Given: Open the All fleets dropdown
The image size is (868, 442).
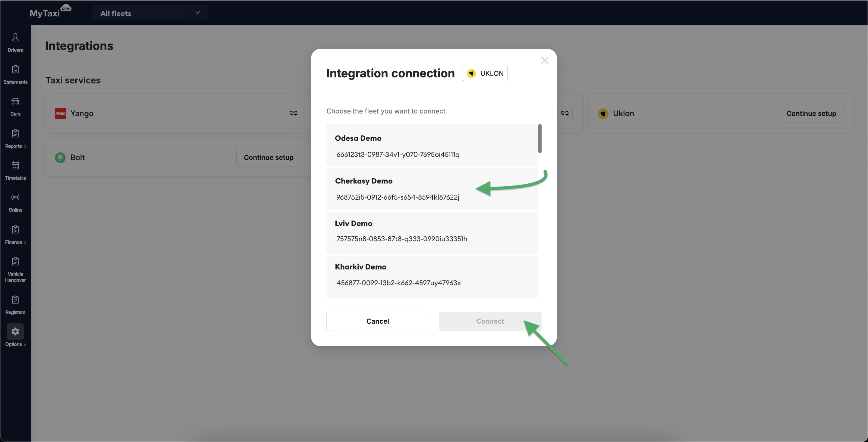Looking at the screenshot, I should tap(150, 13).
